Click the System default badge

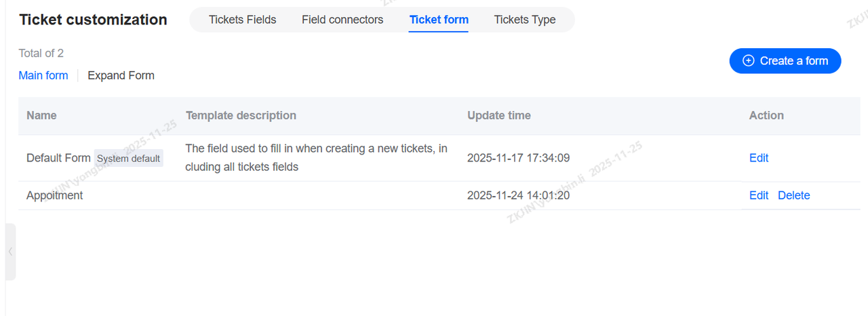pos(128,159)
